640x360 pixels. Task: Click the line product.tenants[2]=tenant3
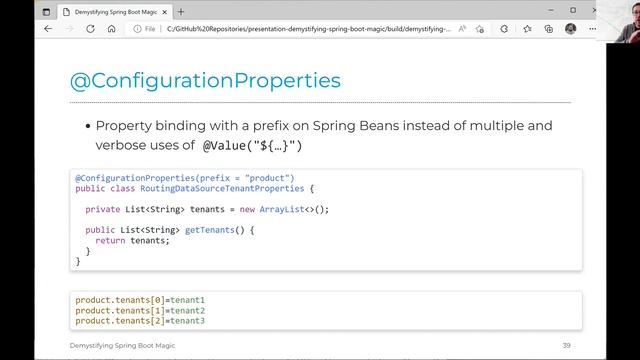coord(140,321)
